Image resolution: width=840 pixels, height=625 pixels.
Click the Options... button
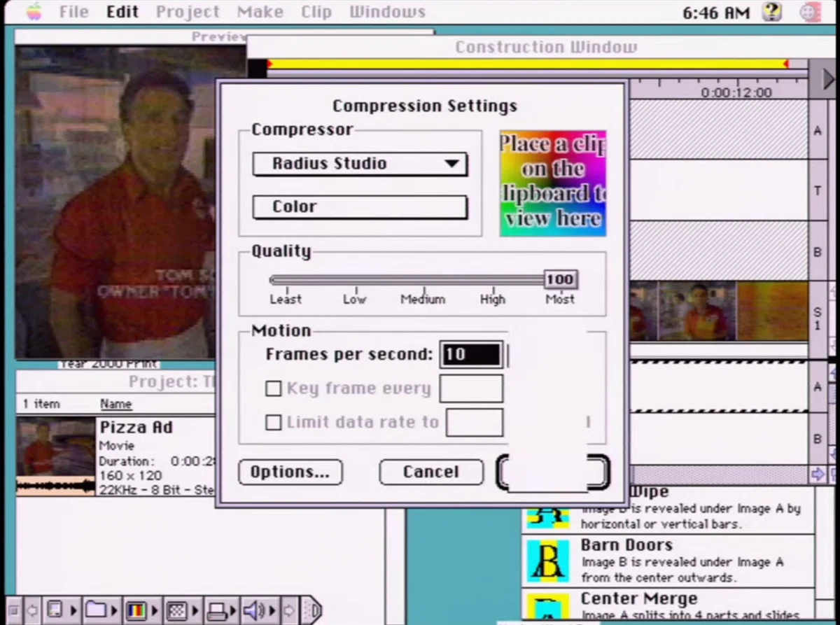290,472
